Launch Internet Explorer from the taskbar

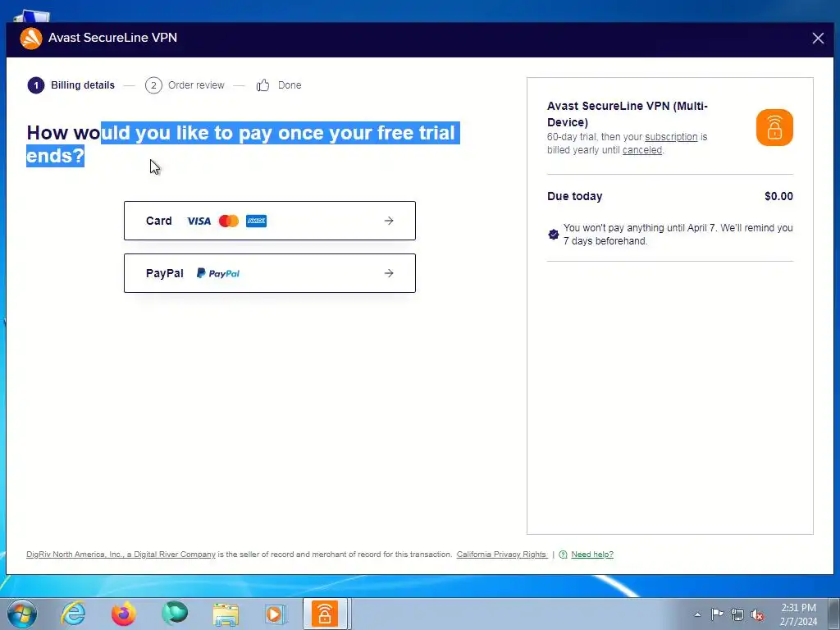(73, 614)
